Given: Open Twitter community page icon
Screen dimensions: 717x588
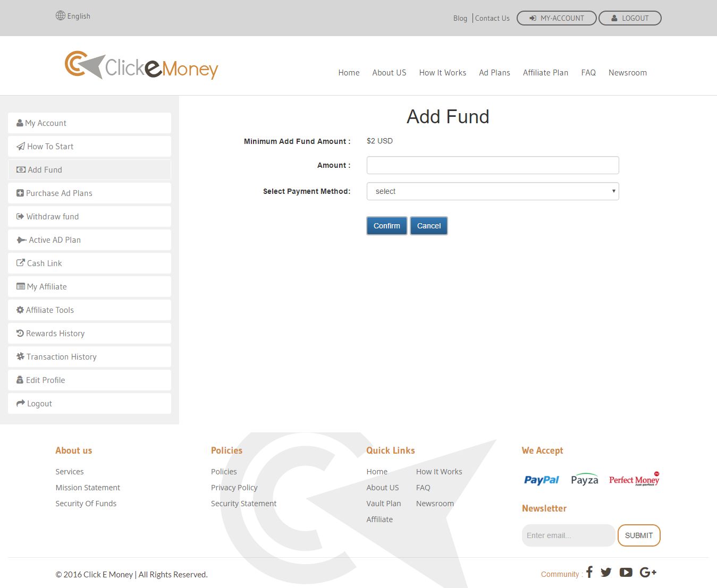Looking at the screenshot, I should click(606, 572).
